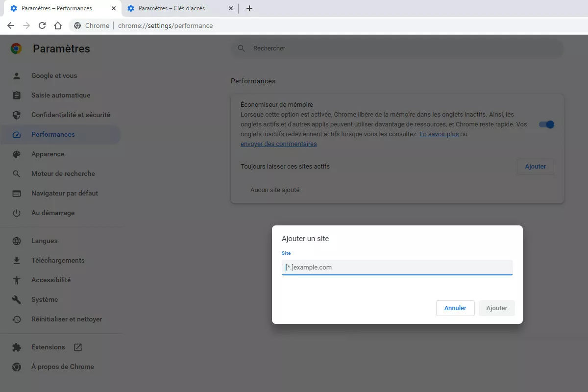Select the Performances section icon in sidebar
This screenshot has width=588, height=392.
17,134
